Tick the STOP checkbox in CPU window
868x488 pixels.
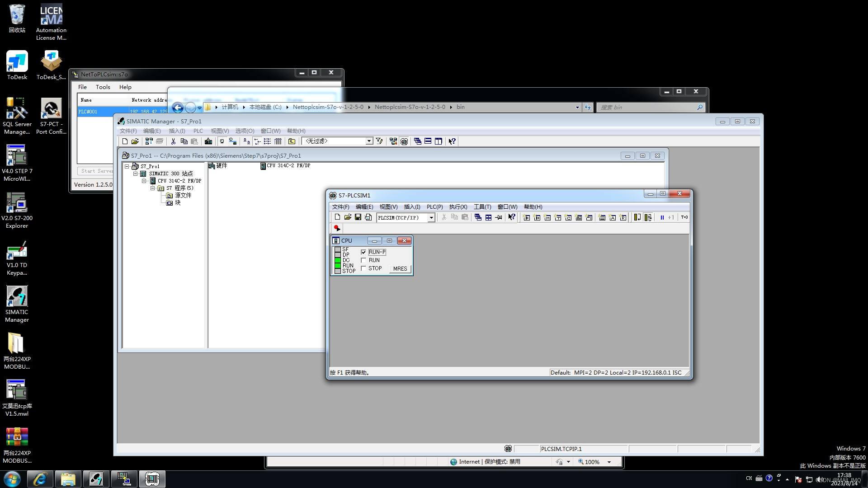363,268
